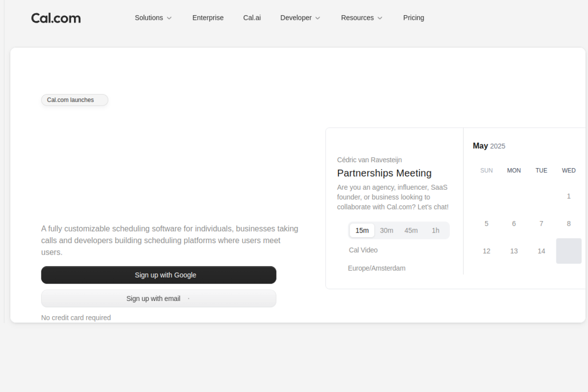Click the MON column header
Viewport: 588px width, 392px height.
tap(514, 170)
